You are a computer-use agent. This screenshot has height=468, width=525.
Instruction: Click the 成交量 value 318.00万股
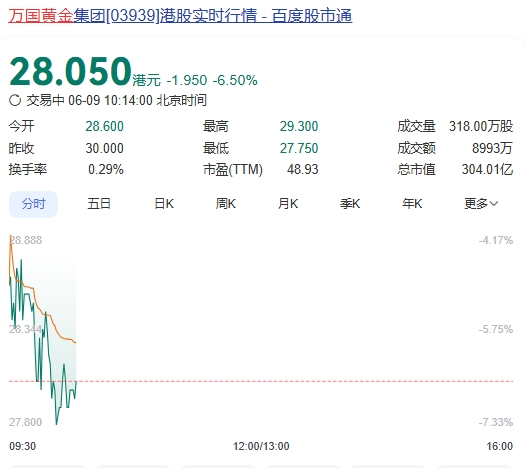[481, 127]
